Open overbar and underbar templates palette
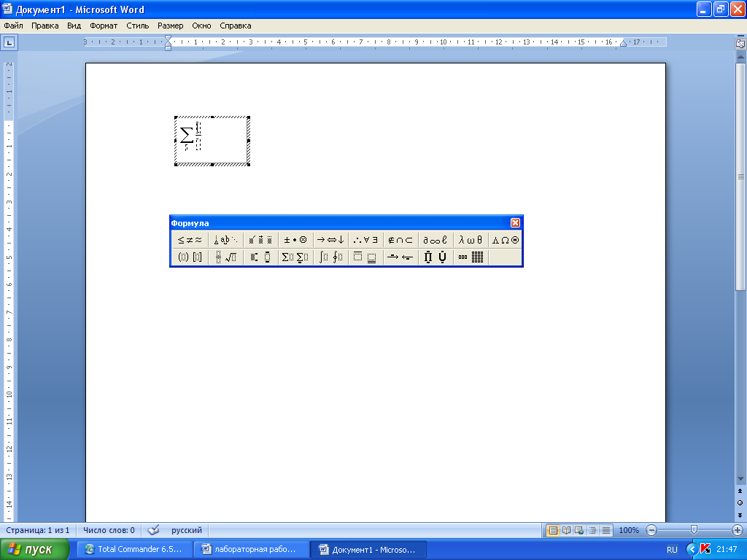Image resolution: width=747 pixels, height=560 pixels. pos(365,257)
